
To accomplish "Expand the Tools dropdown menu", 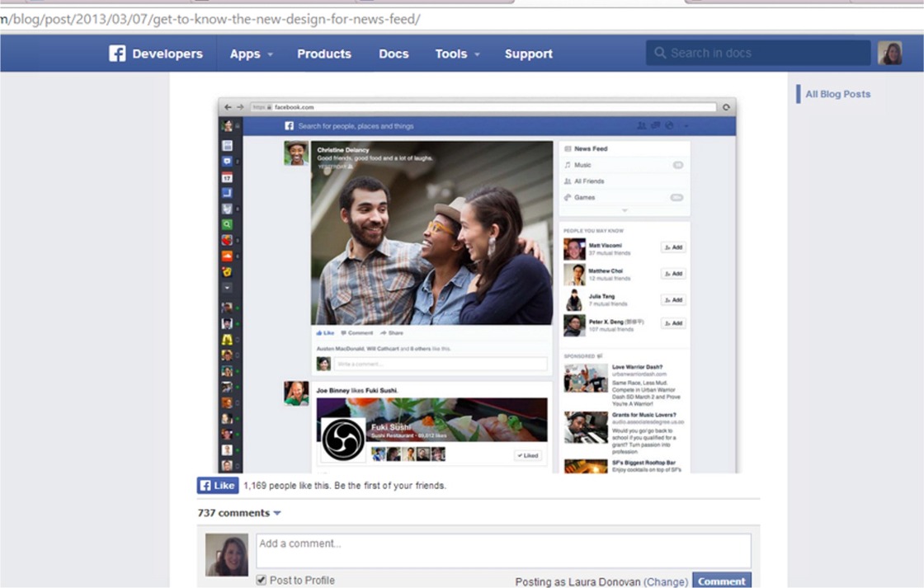I will pyautogui.click(x=458, y=54).
